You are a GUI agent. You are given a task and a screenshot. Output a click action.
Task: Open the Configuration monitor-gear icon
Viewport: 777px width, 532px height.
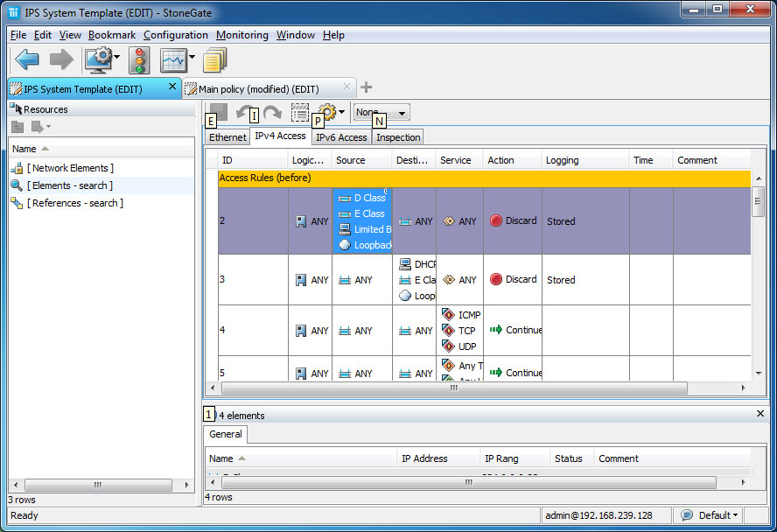point(99,59)
